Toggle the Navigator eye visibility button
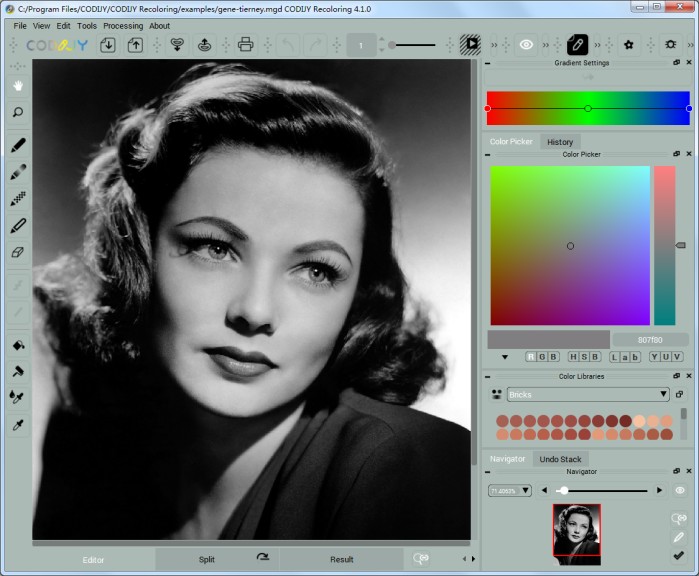The height and width of the screenshot is (576, 699). coord(680,490)
